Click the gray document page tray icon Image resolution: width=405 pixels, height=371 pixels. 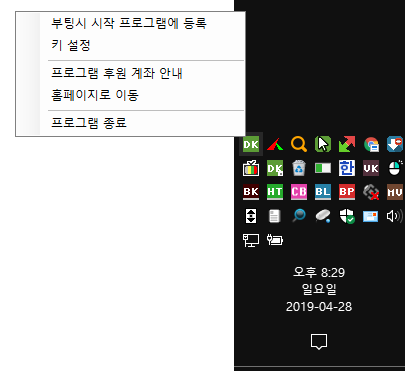(275, 216)
